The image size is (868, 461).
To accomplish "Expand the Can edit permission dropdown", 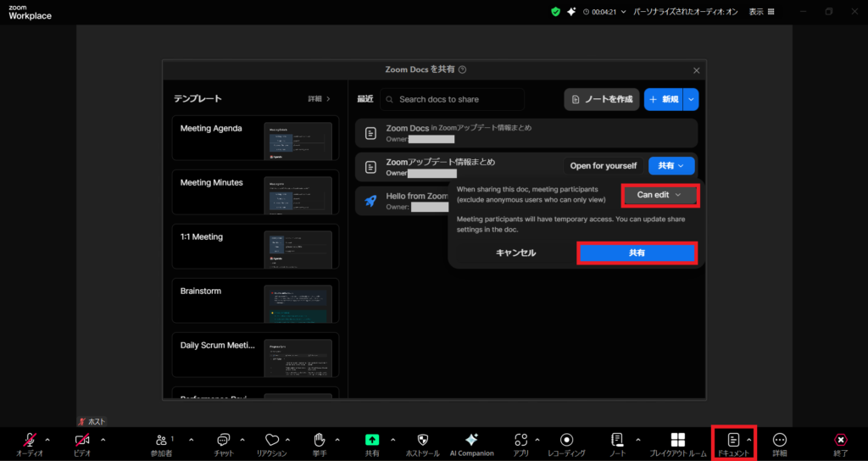I will [x=659, y=195].
